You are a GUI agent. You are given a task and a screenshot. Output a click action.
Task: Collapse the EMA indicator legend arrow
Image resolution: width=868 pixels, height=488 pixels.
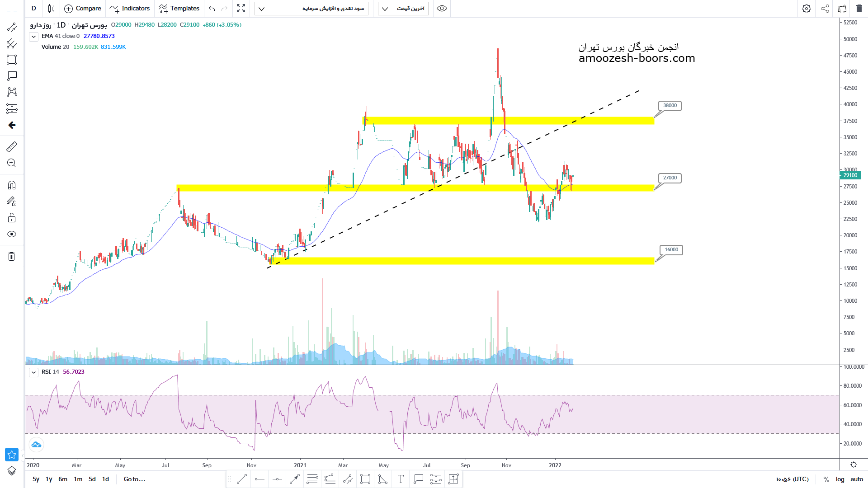pyautogui.click(x=33, y=37)
